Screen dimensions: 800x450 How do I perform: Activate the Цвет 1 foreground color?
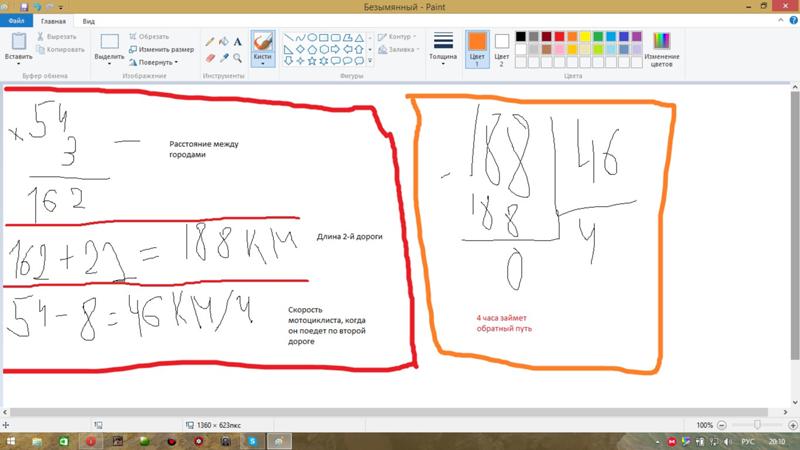(476, 47)
